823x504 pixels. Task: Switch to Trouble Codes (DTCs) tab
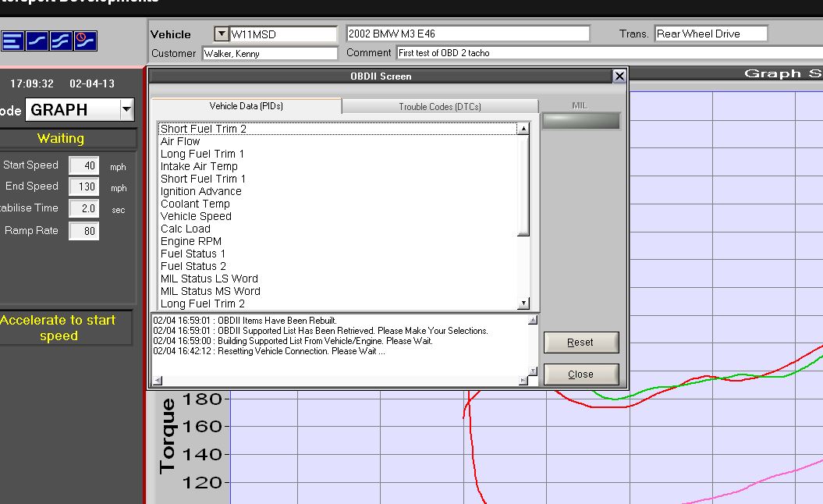pos(440,106)
